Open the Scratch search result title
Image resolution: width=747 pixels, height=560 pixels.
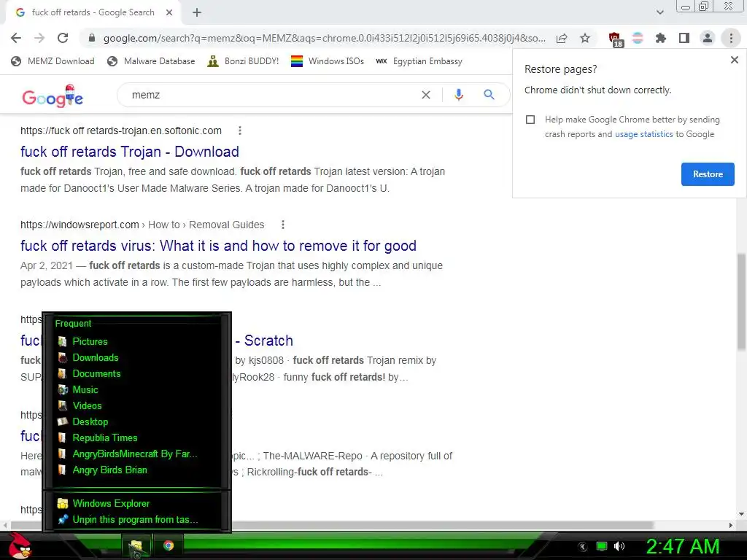264,341
